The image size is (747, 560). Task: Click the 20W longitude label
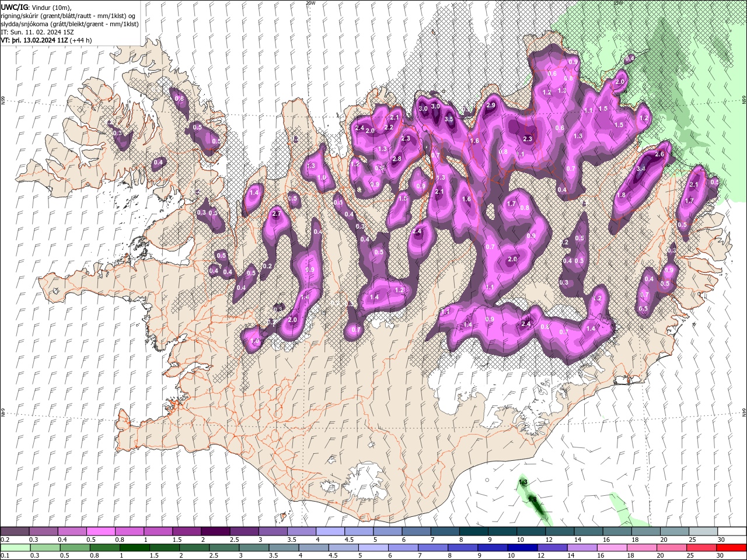point(310,3)
